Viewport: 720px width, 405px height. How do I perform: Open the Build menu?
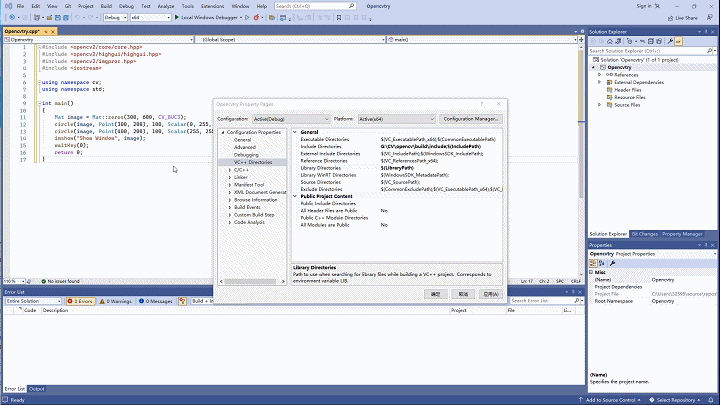(x=106, y=6)
